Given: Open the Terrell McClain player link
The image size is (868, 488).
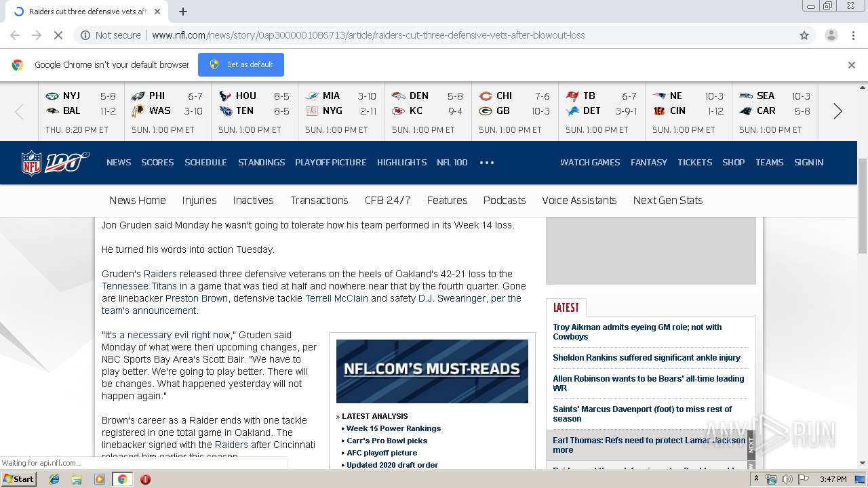Looking at the screenshot, I should point(336,298).
